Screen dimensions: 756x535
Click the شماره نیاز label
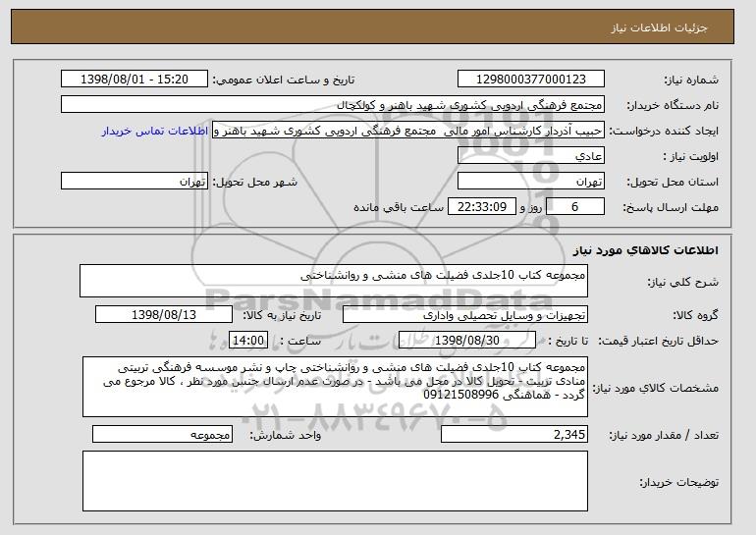pos(691,80)
